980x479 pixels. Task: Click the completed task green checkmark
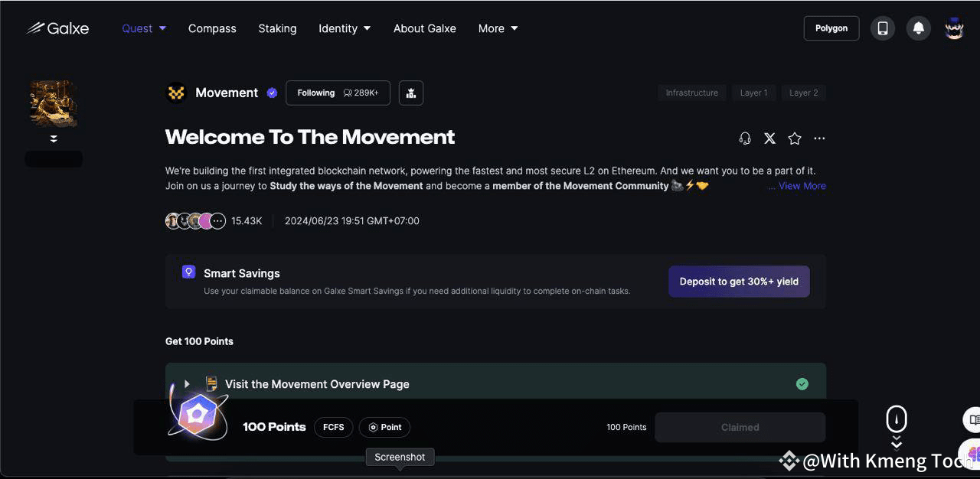(802, 384)
